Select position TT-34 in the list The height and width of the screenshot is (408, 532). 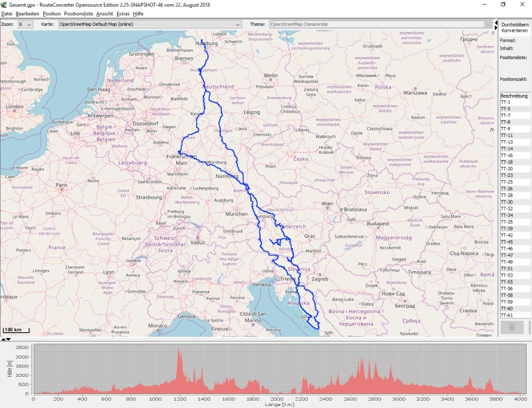[x=506, y=215]
